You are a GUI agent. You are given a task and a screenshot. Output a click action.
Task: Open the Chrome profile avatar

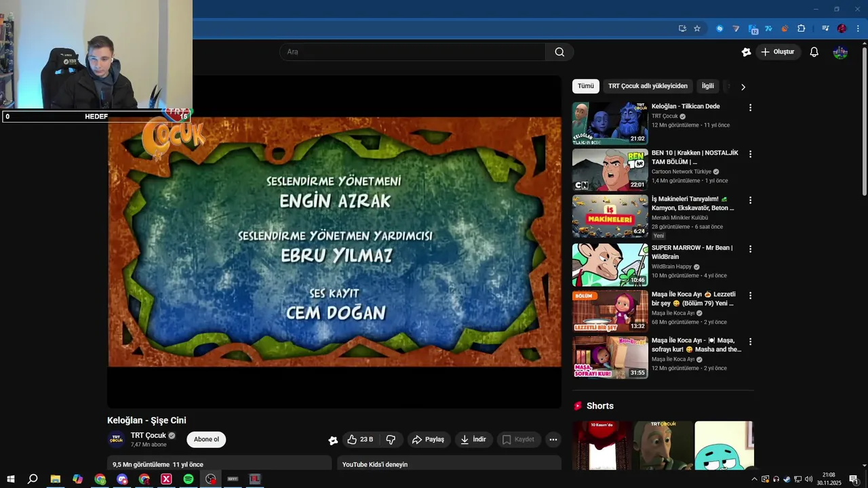tap(842, 28)
